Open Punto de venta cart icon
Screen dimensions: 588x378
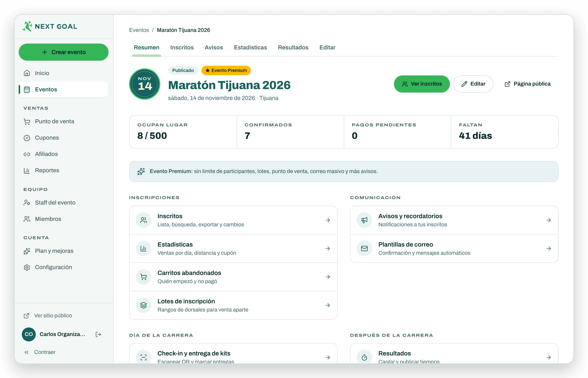(x=27, y=121)
